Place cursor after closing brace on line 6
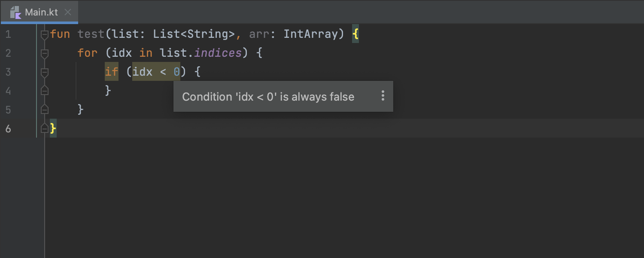644x258 pixels. [x=57, y=129]
